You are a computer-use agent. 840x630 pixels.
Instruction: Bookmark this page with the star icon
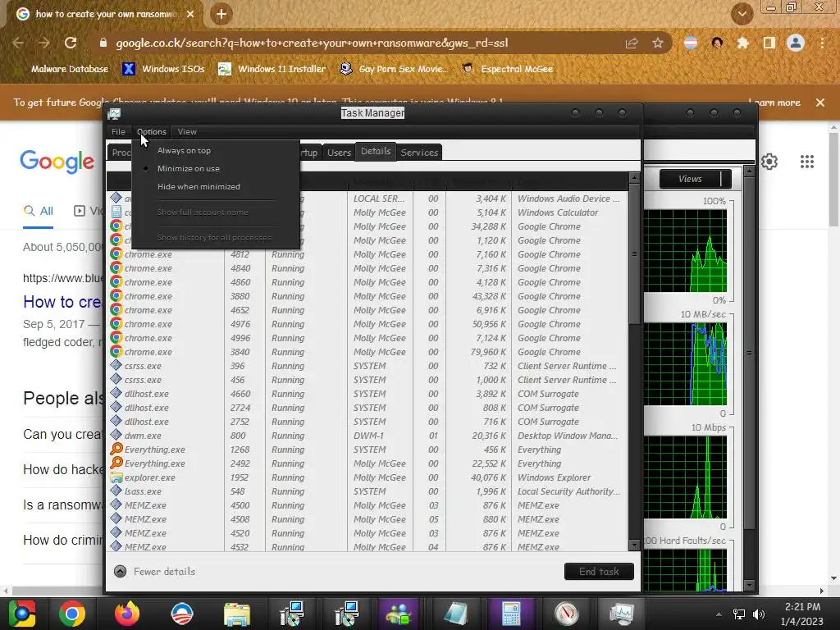pyautogui.click(x=658, y=43)
